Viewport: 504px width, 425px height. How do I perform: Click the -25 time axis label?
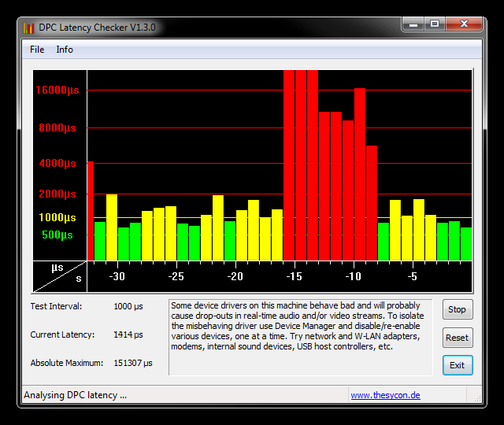pyautogui.click(x=176, y=276)
